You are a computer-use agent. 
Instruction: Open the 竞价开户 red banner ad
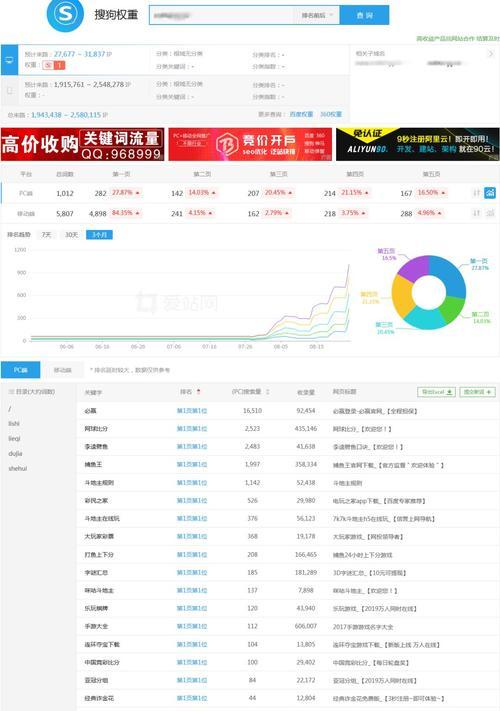coord(250,144)
